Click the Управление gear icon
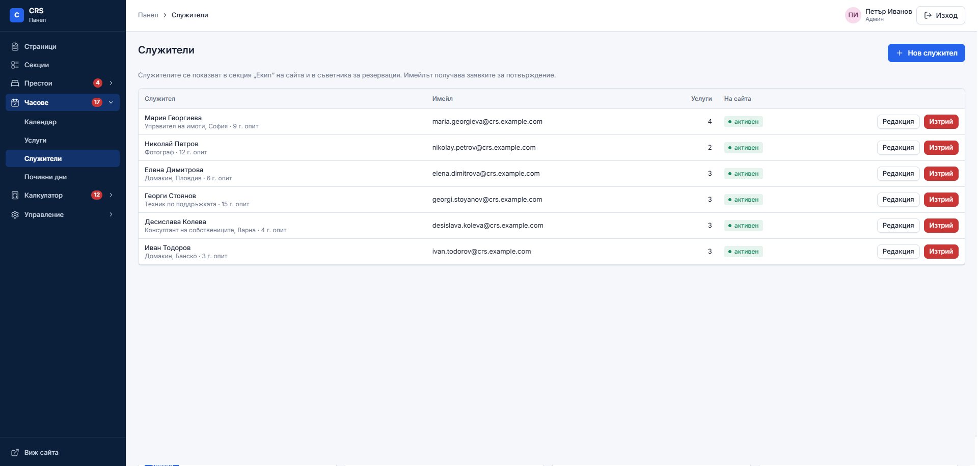Screen dimensions: 980x466 click(15, 214)
